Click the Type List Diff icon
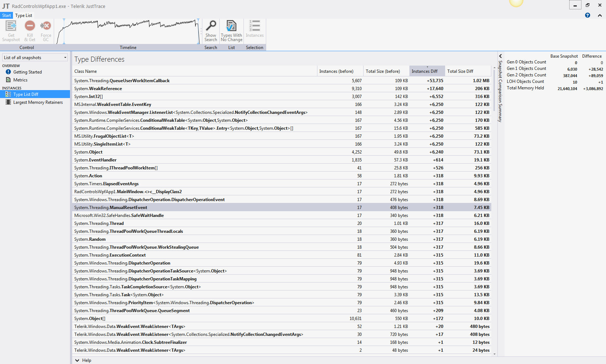Screen dimensions: 606x364 pos(8,94)
